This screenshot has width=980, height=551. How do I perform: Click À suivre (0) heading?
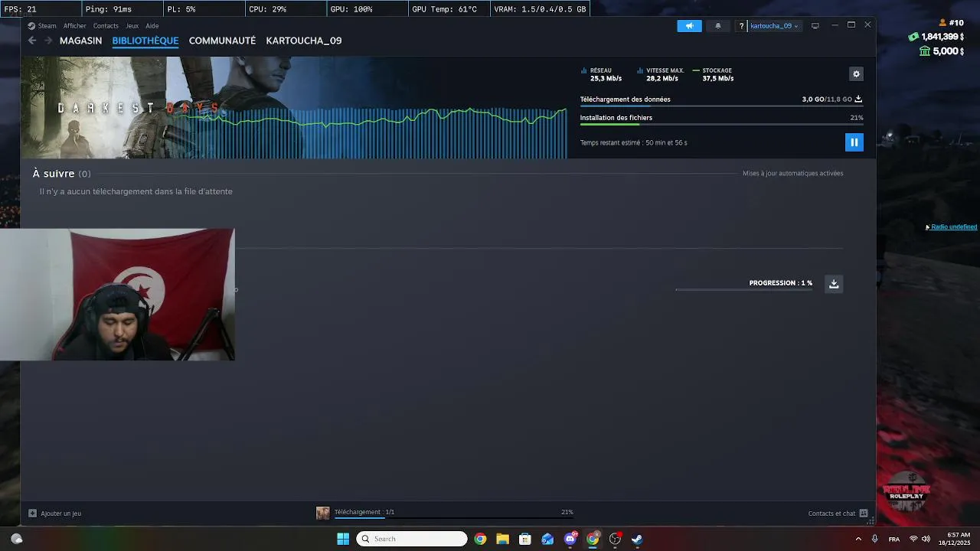61,174
